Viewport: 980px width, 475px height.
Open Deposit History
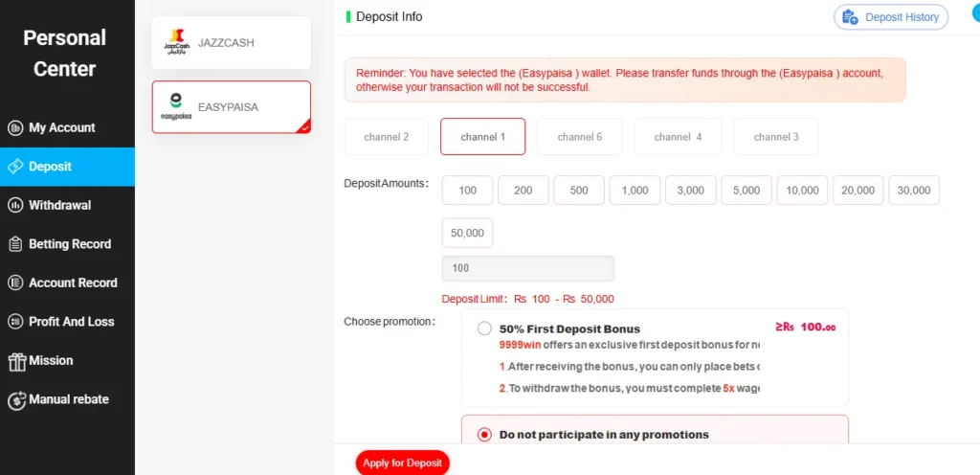891,17
